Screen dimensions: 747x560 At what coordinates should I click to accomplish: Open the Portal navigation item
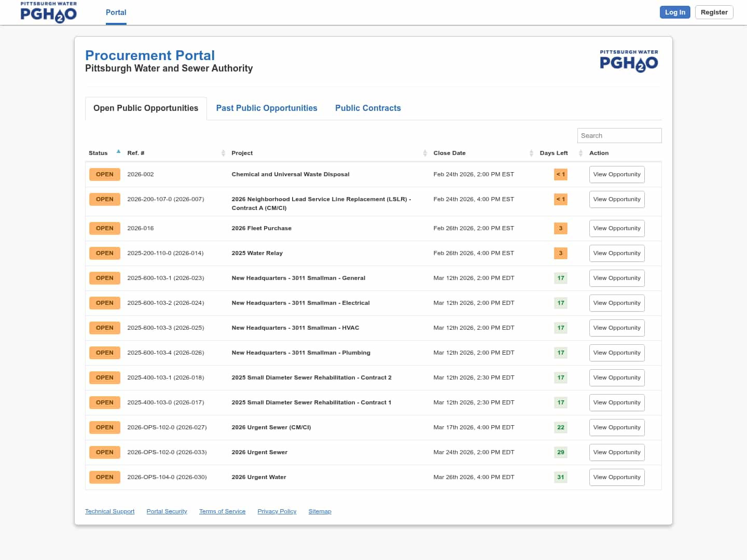click(x=116, y=12)
